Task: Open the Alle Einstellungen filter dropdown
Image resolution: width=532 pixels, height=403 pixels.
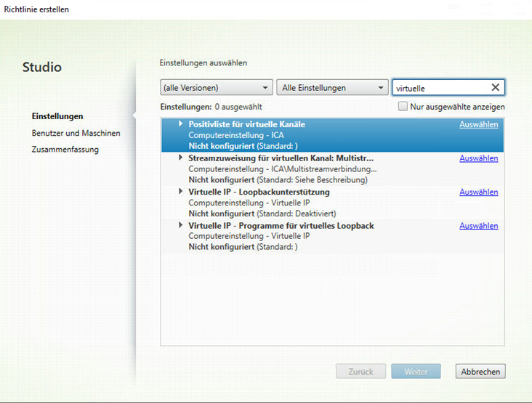Action: [x=332, y=88]
